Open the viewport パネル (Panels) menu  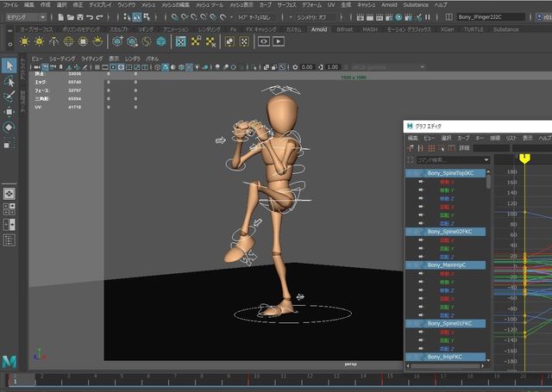point(152,59)
